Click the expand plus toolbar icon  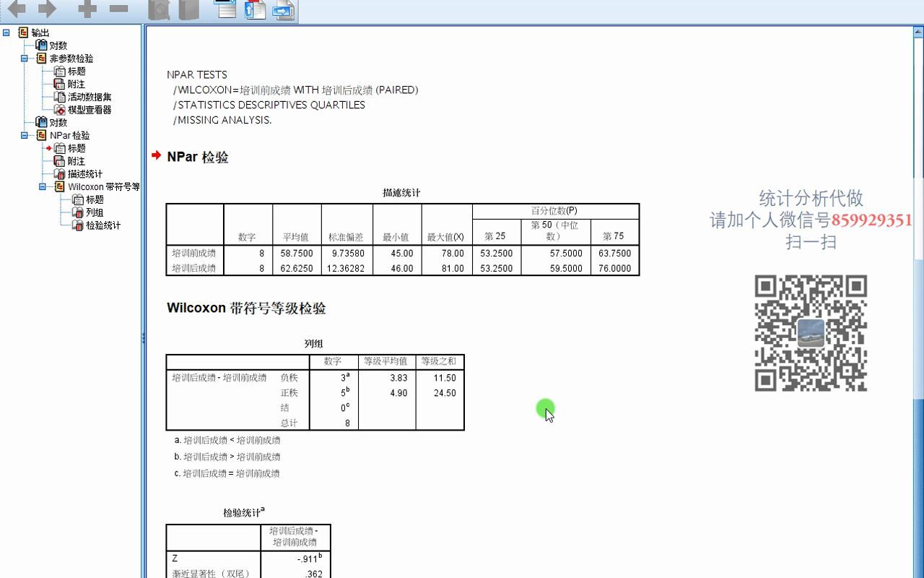tap(87, 9)
